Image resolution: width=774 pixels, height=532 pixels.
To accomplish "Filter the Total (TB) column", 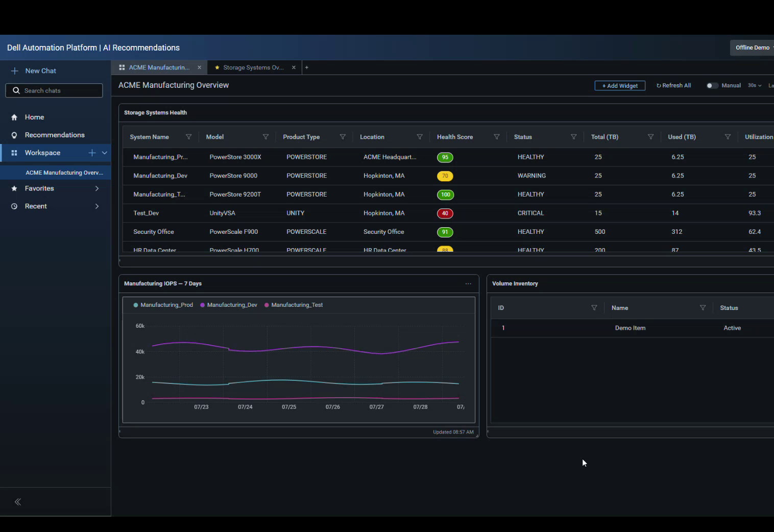I will pyautogui.click(x=650, y=137).
